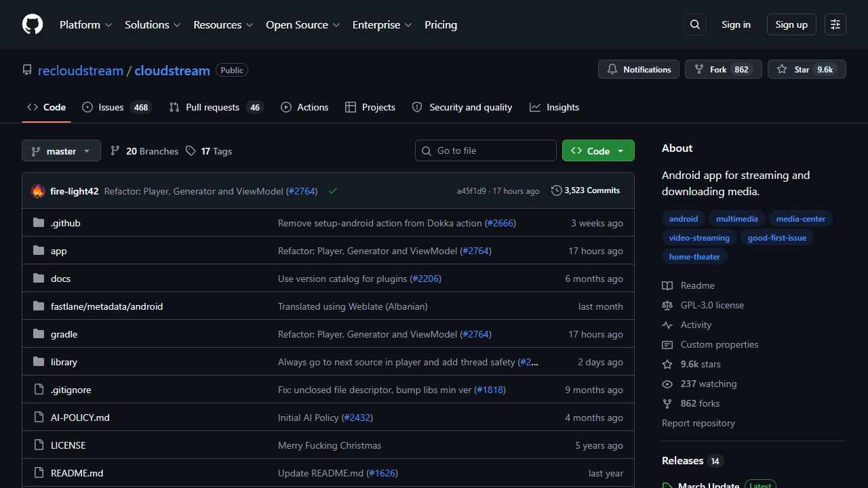868x488 pixels.
Task: Open the master branch selector dropdown
Action: [61, 150]
